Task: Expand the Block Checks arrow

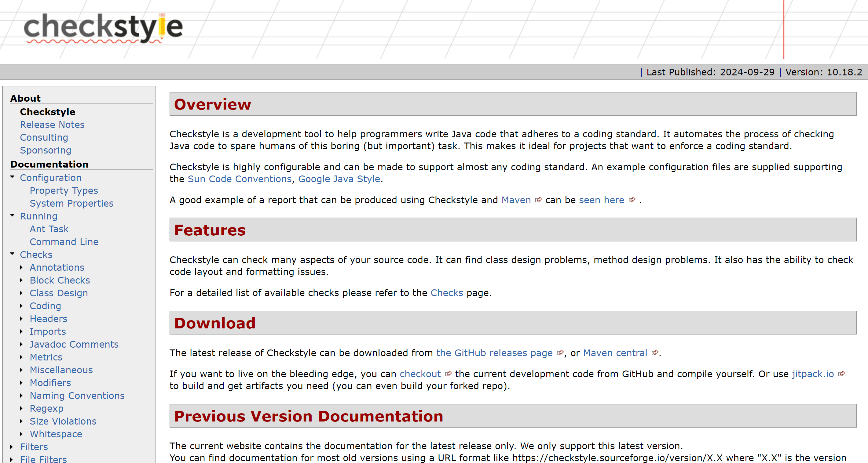Action: click(x=21, y=280)
